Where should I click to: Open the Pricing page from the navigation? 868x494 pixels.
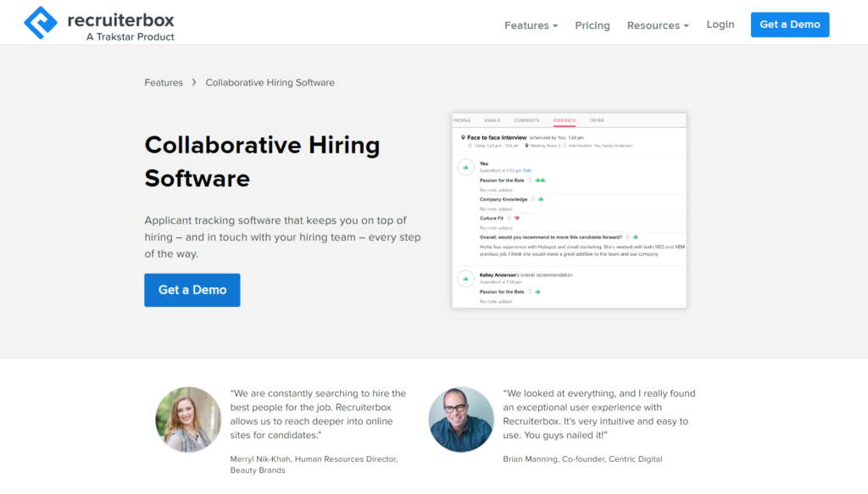[593, 25]
